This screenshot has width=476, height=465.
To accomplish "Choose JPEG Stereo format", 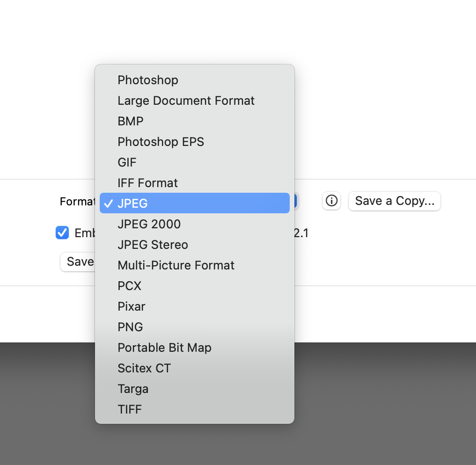I will [153, 245].
